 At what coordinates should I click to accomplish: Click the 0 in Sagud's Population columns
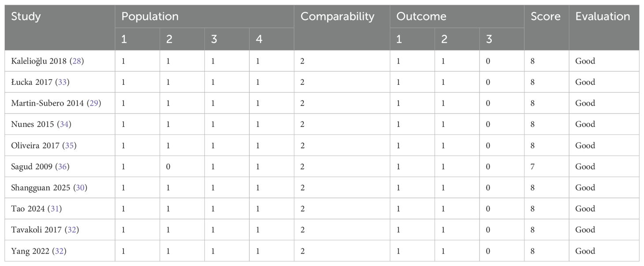[x=168, y=167]
